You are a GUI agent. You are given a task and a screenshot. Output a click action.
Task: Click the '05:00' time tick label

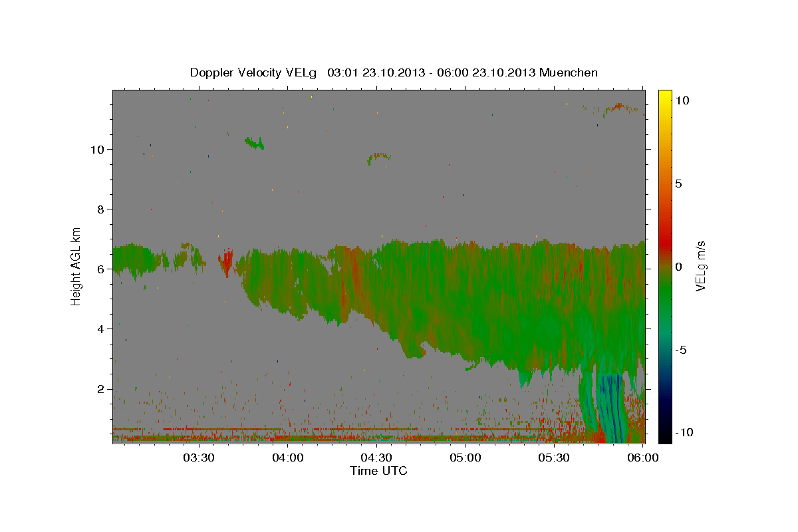tap(465, 458)
